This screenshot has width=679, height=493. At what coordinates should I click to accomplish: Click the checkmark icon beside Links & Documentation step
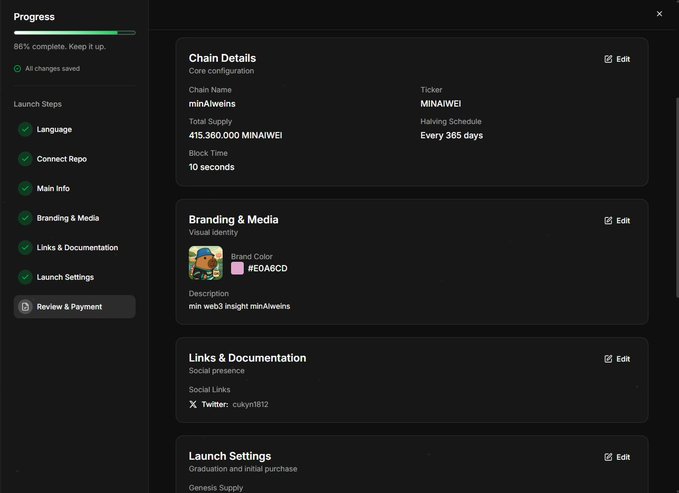(x=25, y=247)
